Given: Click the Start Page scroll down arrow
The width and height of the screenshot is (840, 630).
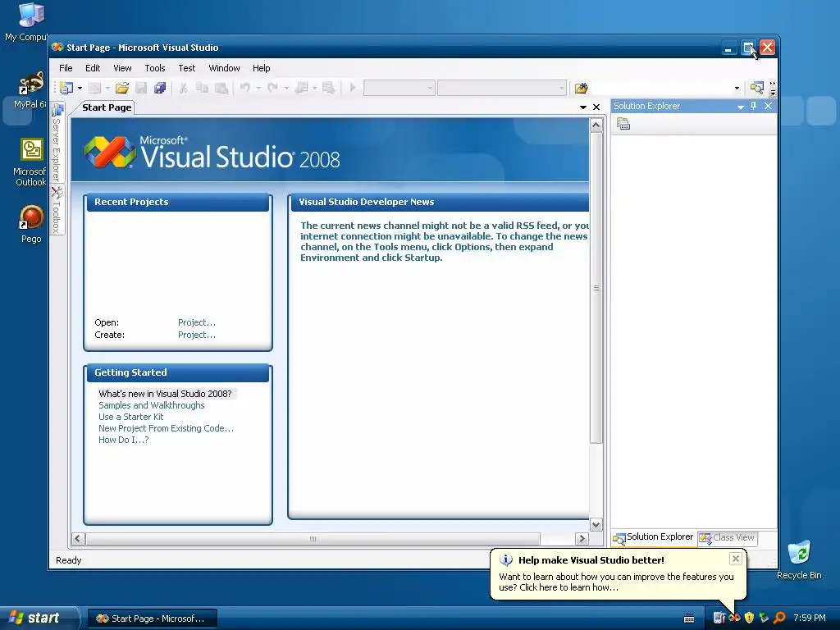Looking at the screenshot, I should [596, 524].
